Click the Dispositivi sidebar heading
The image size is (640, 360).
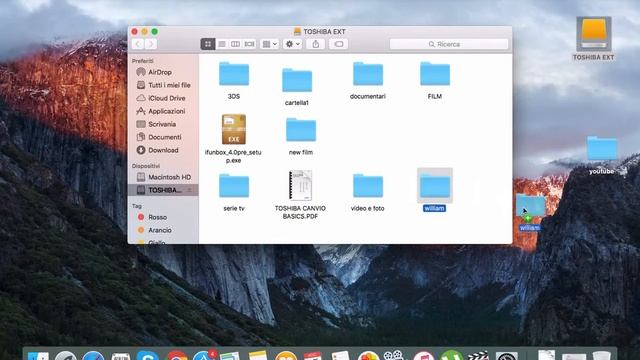point(146,166)
